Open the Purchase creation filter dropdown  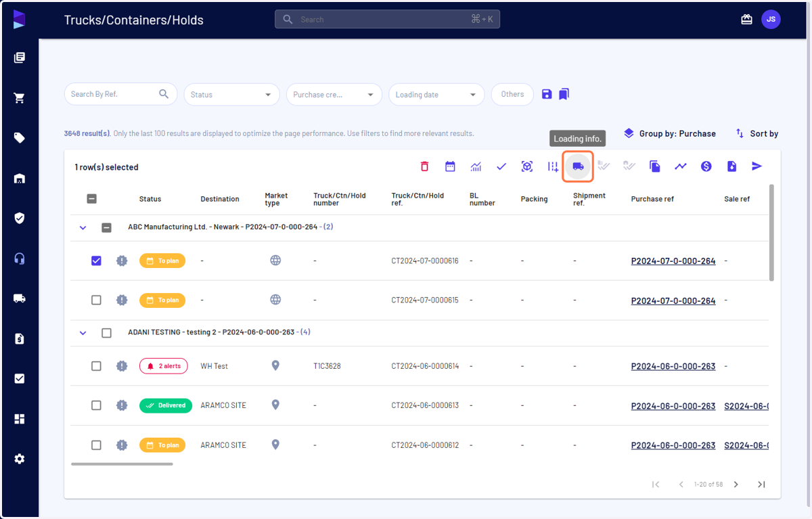(334, 95)
